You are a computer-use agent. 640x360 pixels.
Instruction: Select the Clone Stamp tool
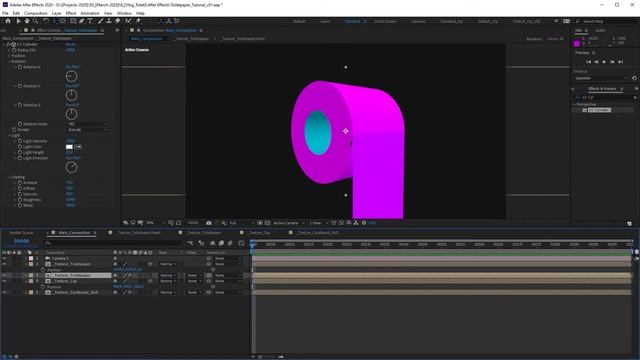[109, 21]
